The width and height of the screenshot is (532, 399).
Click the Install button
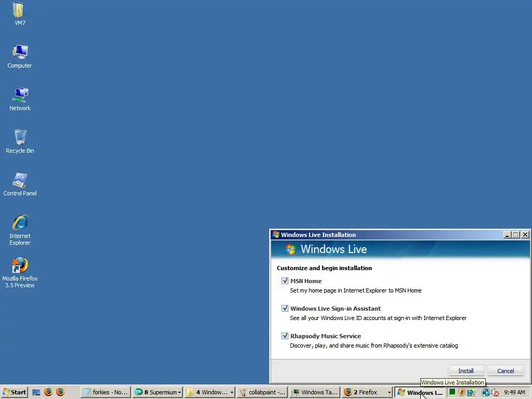point(466,371)
